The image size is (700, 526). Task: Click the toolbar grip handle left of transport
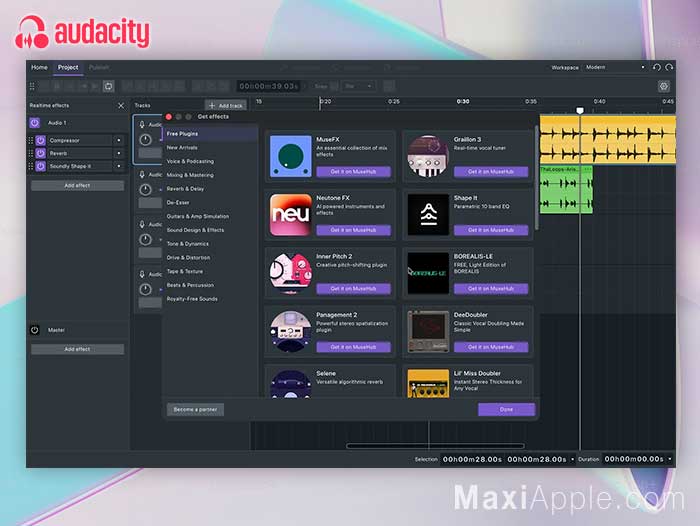32,86
